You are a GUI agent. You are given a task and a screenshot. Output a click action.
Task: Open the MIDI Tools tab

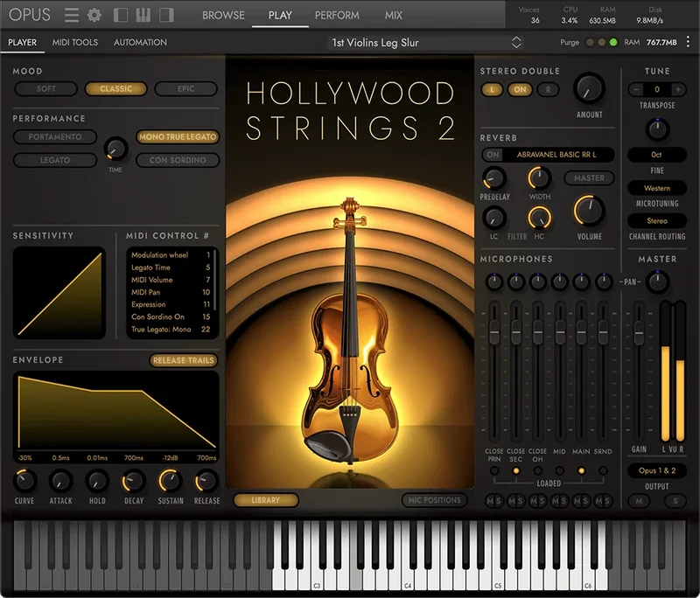pyautogui.click(x=75, y=42)
